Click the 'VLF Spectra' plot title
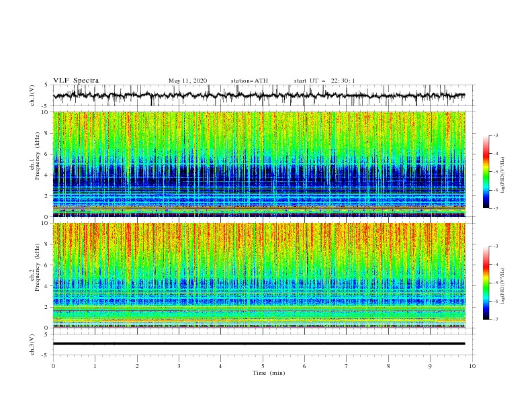 tap(76, 81)
